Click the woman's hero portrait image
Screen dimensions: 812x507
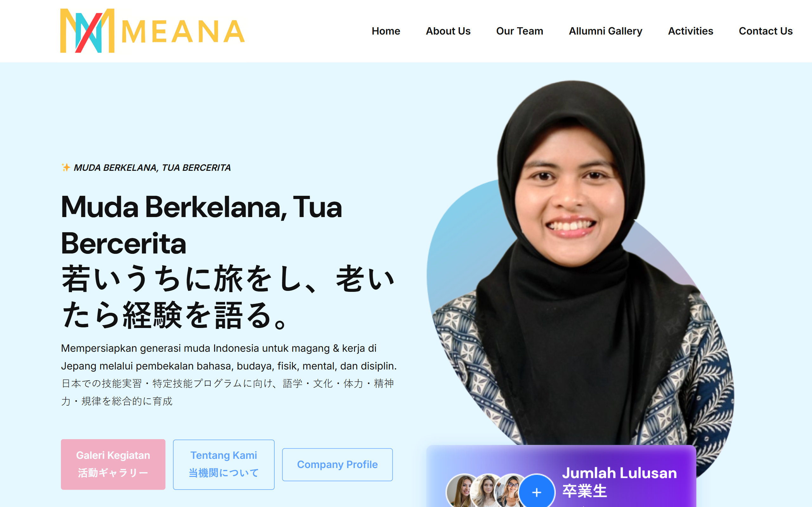pyautogui.click(x=580, y=268)
